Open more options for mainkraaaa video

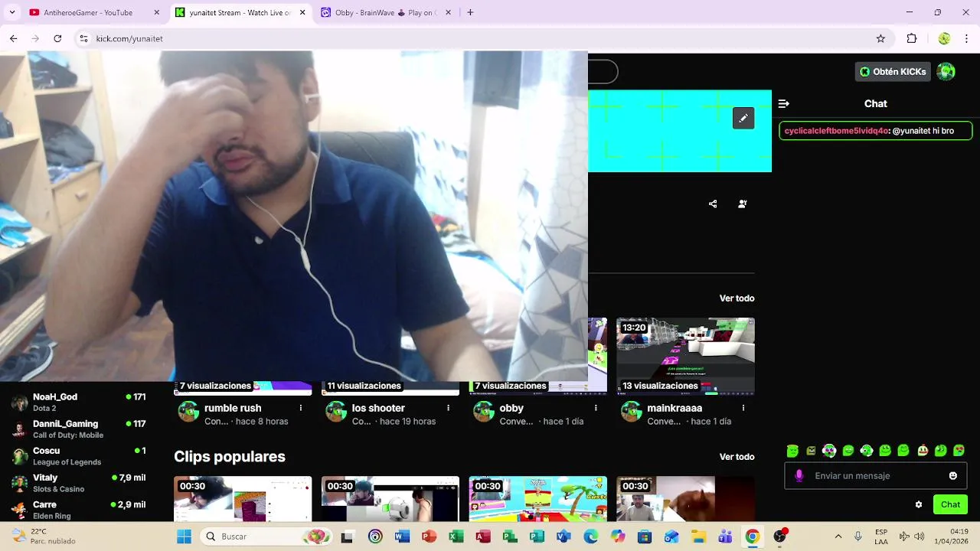pyautogui.click(x=743, y=408)
